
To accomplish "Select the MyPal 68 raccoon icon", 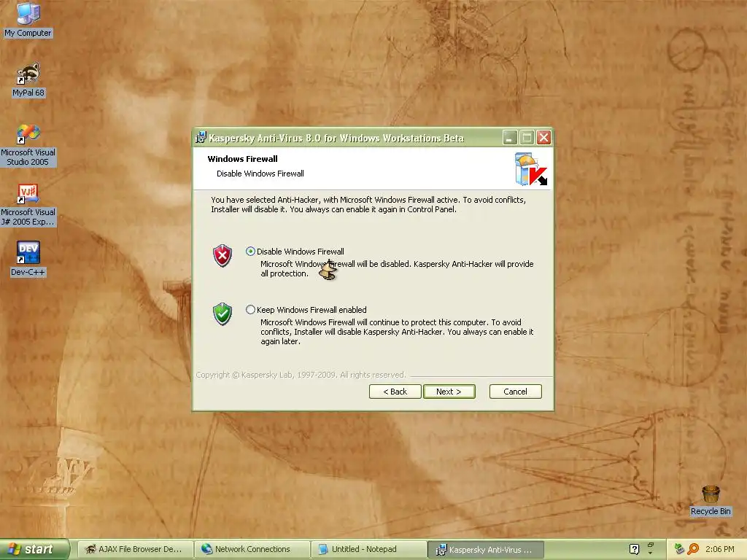I will click(28, 80).
